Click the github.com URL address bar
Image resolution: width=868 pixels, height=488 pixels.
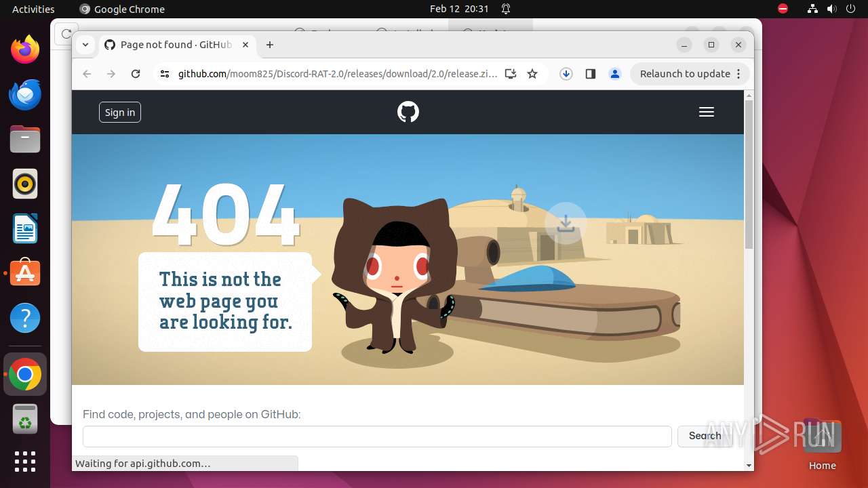[x=337, y=74]
